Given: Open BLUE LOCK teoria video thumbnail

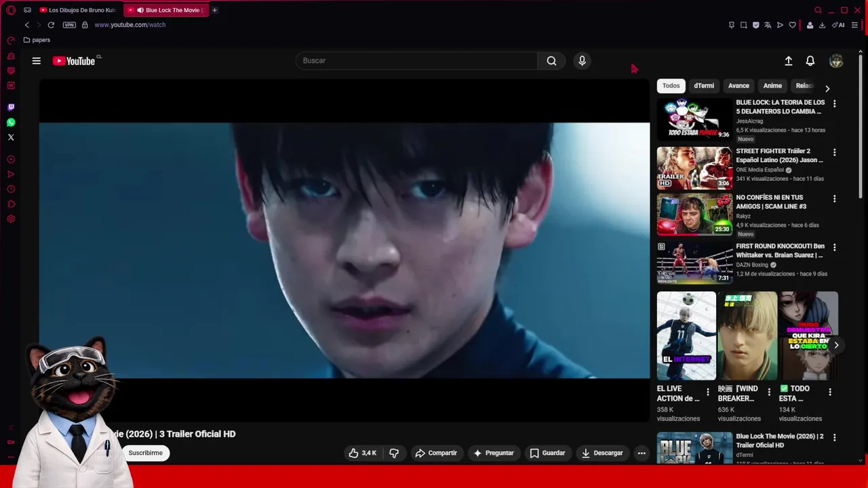Looking at the screenshot, I should [694, 119].
